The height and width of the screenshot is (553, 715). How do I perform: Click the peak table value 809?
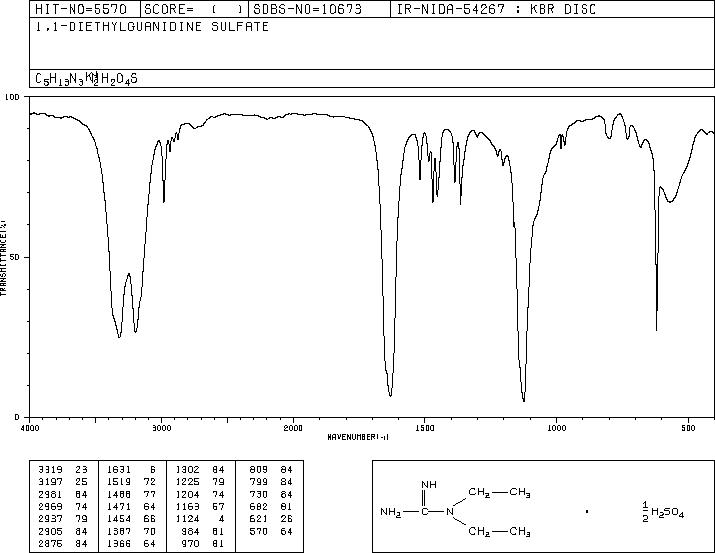[259, 470]
